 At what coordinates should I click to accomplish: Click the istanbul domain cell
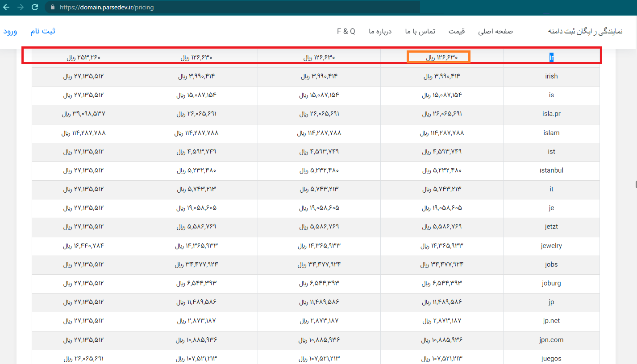tap(551, 170)
